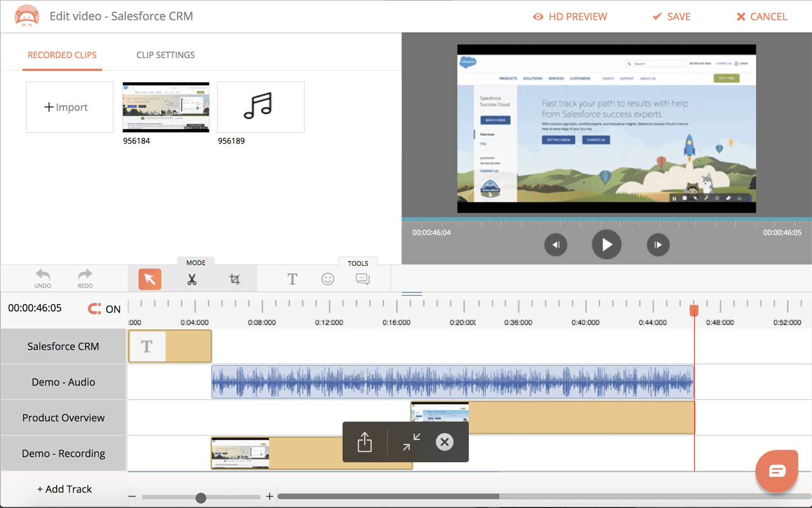This screenshot has height=508, width=812.
Task: Click the Undo arrow icon
Action: tap(43, 275)
